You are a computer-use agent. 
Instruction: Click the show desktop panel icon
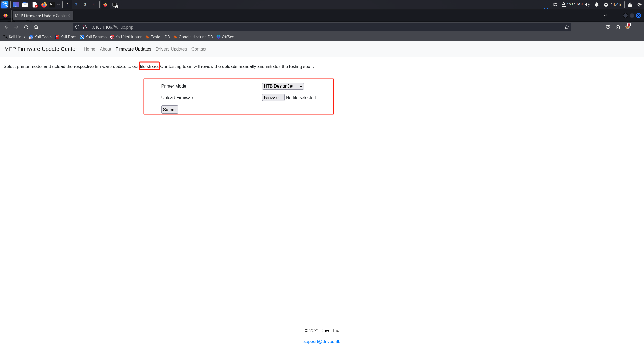(16, 5)
